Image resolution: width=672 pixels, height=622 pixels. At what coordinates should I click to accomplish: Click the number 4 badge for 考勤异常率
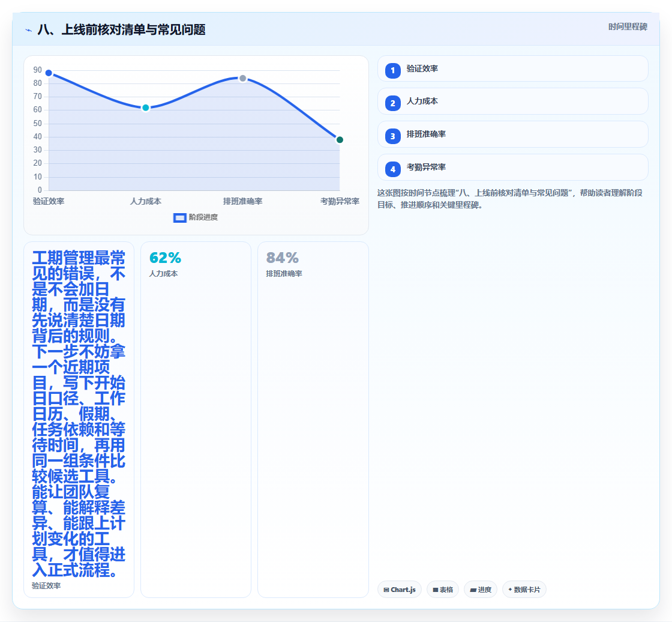392,169
